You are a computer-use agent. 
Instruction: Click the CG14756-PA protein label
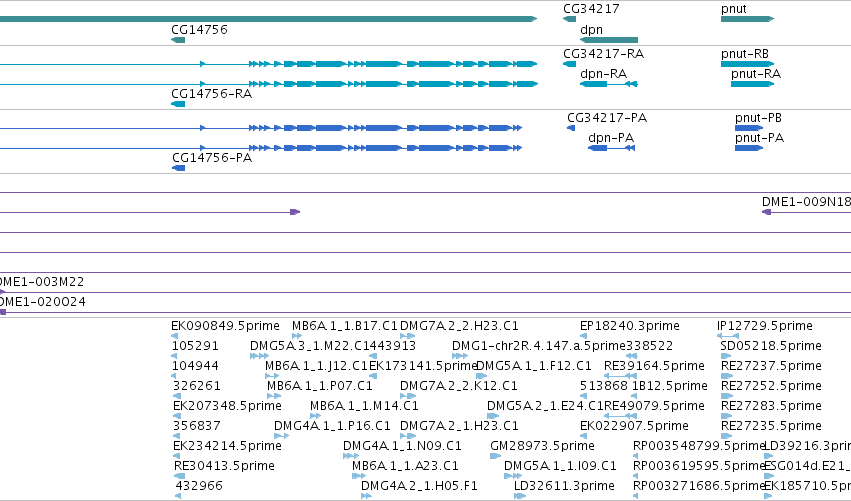[x=212, y=158]
